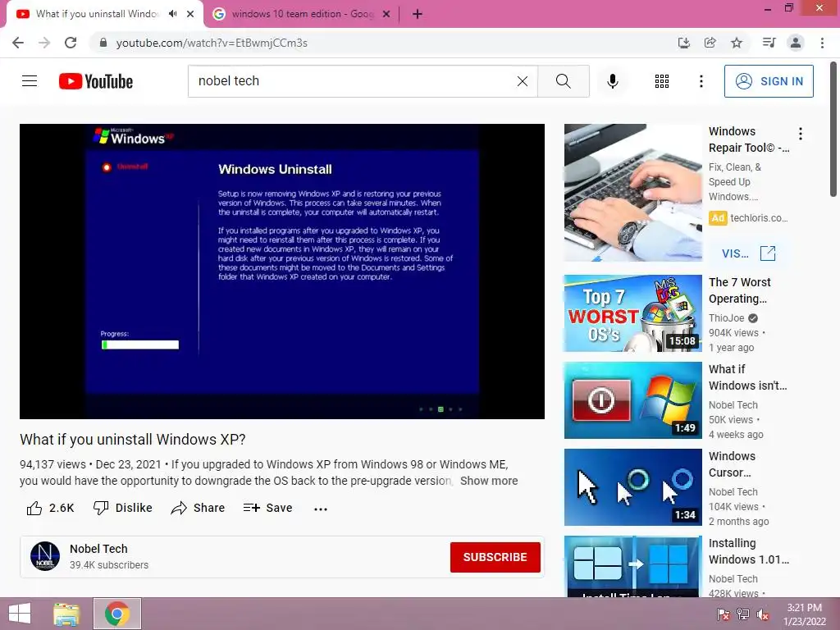
Task: Subscribe to Nobel Tech
Action: (495, 557)
